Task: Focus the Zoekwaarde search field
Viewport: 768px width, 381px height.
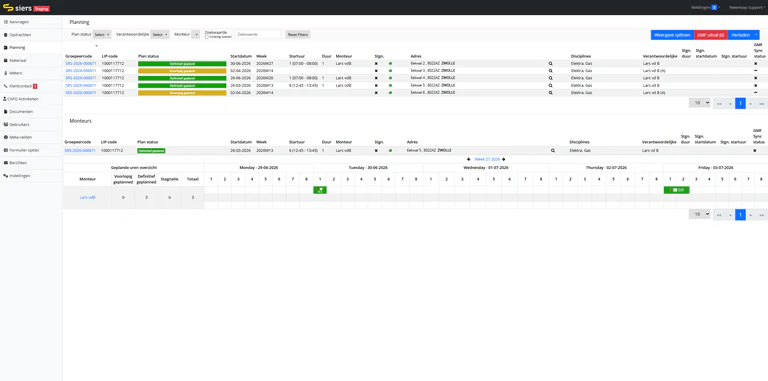Action: 258,34
